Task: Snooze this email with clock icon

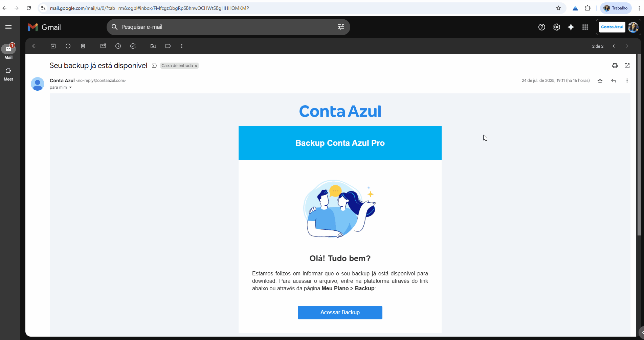Action: (x=118, y=46)
